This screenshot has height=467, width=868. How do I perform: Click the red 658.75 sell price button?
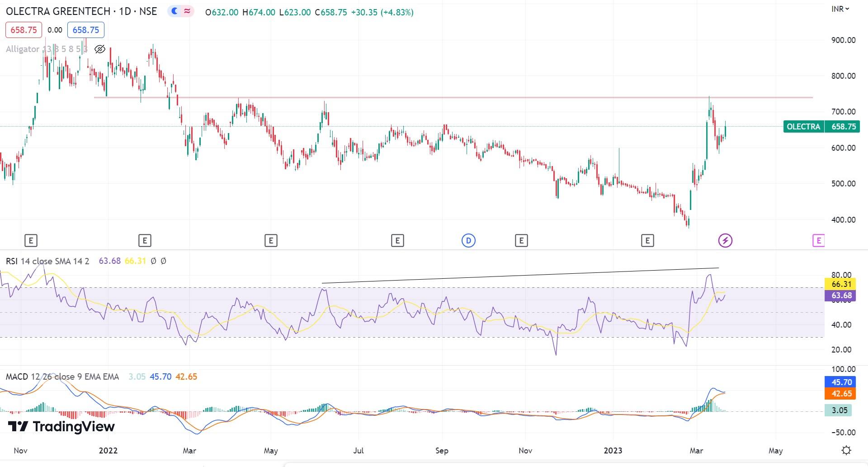[24, 30]
